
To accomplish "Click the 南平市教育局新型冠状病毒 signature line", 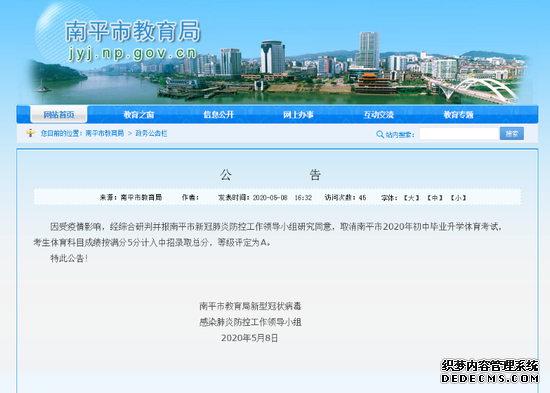I will [250, 306].
